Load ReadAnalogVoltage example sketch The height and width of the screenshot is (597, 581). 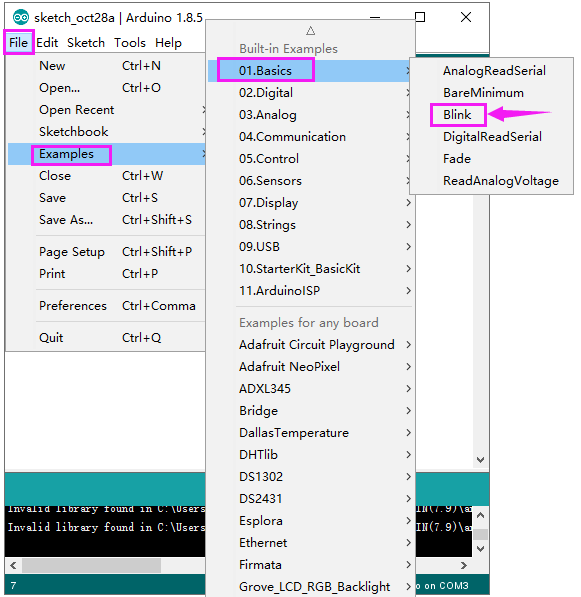[492, 180]
